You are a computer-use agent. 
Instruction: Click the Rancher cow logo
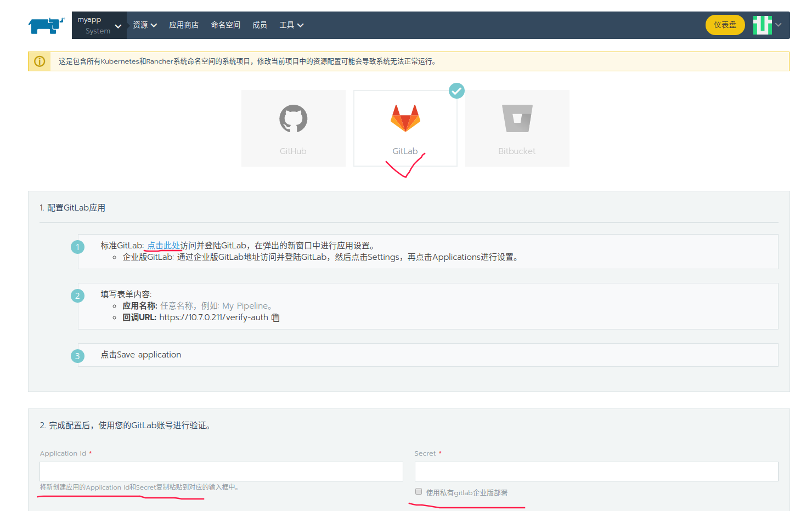click(47, 25)
